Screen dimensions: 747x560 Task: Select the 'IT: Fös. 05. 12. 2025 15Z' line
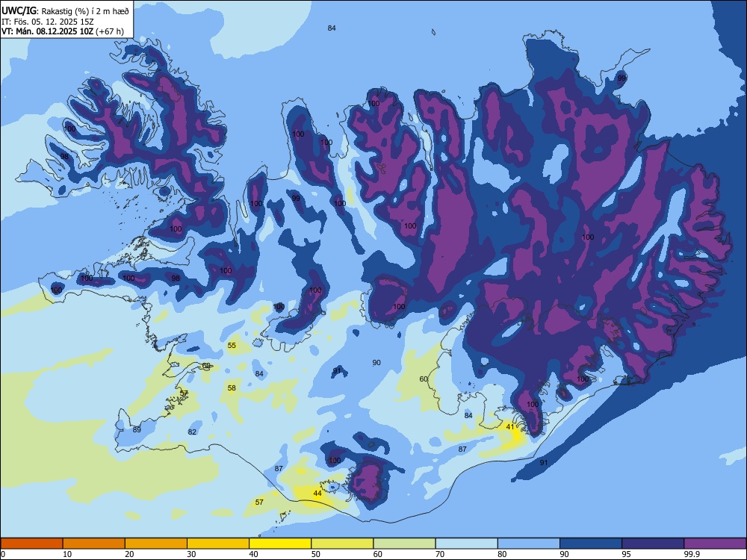48,22
